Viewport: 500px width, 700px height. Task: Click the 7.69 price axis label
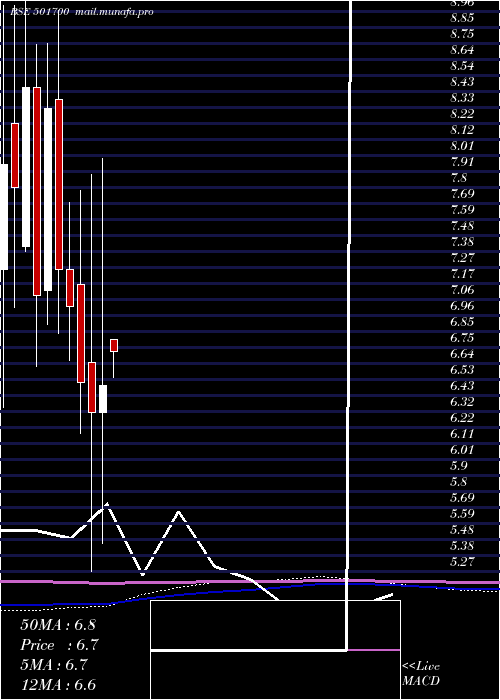(462, 194)
